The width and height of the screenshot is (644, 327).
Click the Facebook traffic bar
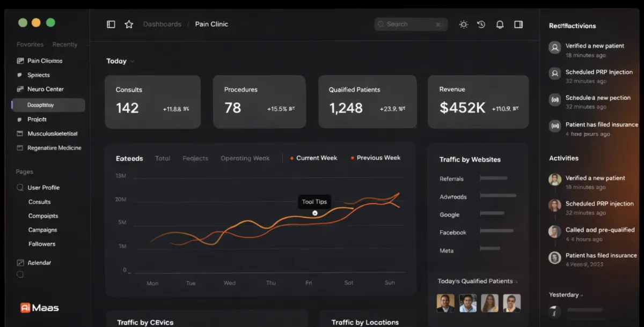[x=497, y=231]
